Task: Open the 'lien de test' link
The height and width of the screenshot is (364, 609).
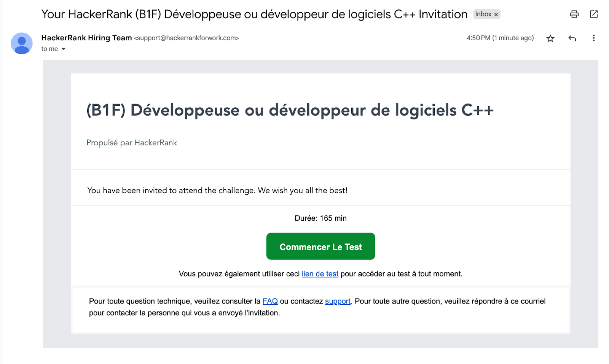Action: pos(320,274)
